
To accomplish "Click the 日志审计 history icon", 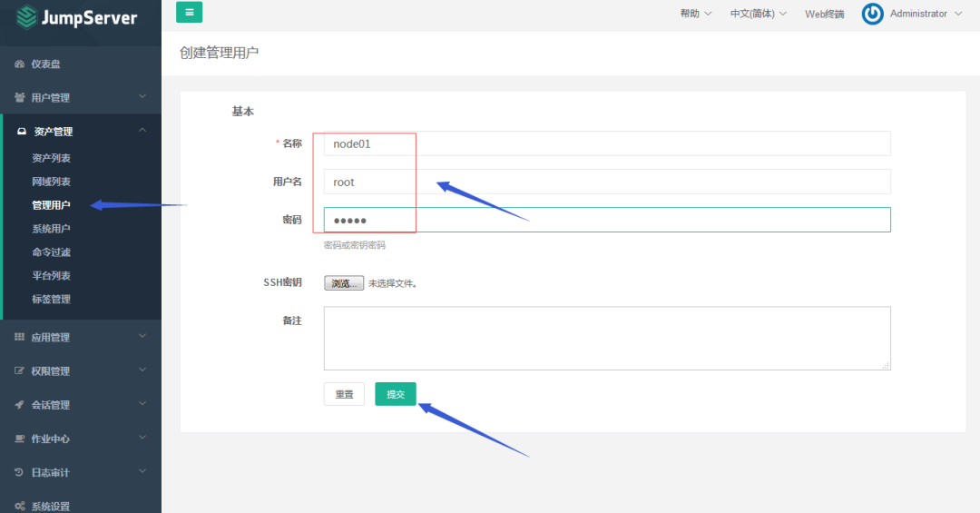I will click(20, 472).
